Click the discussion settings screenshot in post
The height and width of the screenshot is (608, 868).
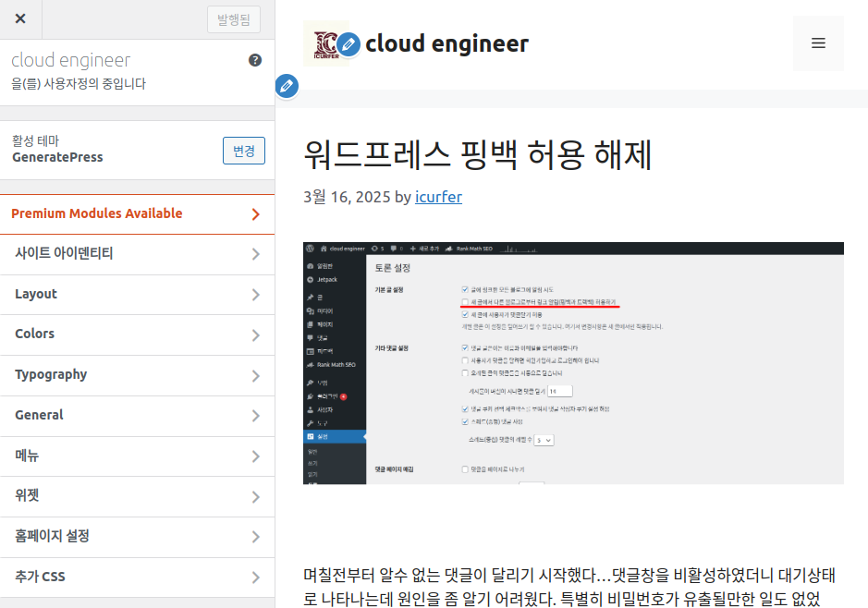point(573,362)
